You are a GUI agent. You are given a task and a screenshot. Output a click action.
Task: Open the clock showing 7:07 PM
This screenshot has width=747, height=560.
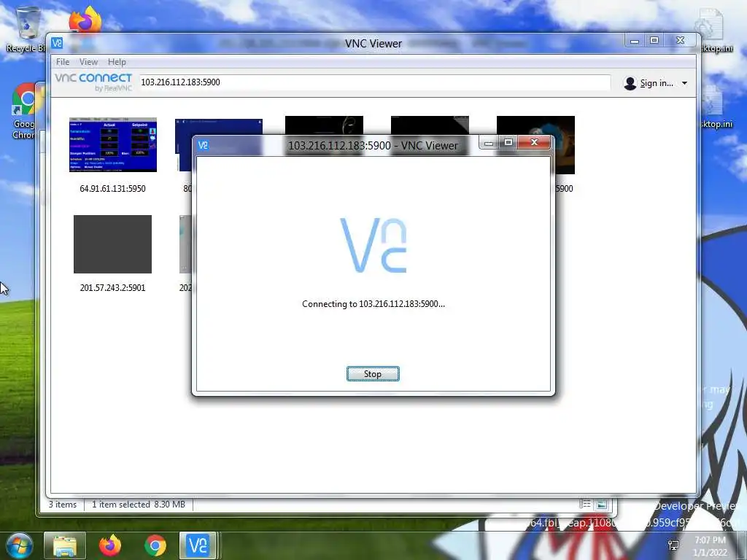click(711, 546)
